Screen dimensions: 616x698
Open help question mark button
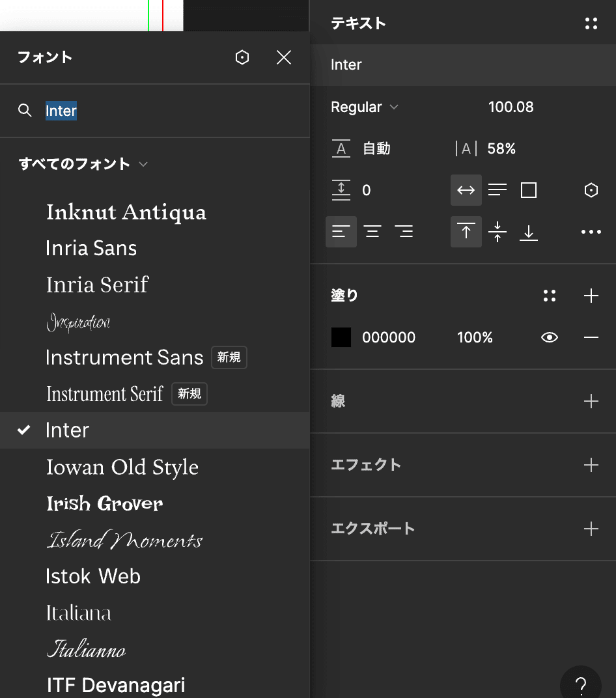coord(581,684)
